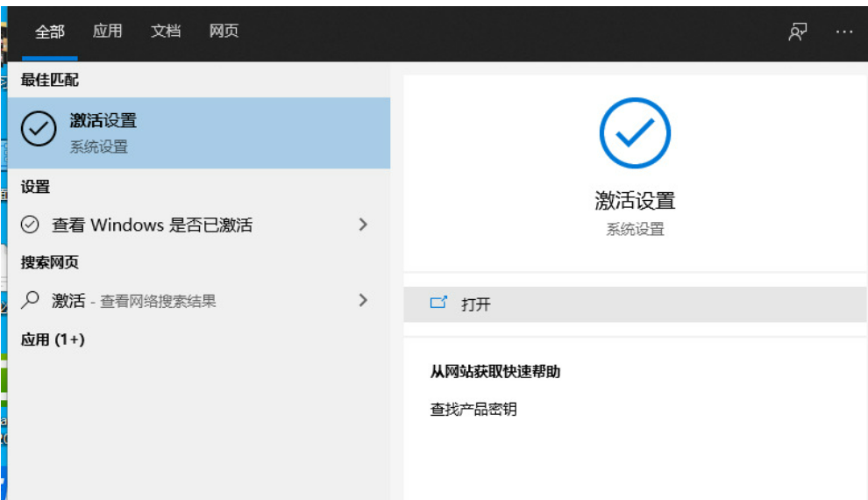868x500 pixels.
Task: Expand the 应用 (1+) section
Action: click(53, 339)
